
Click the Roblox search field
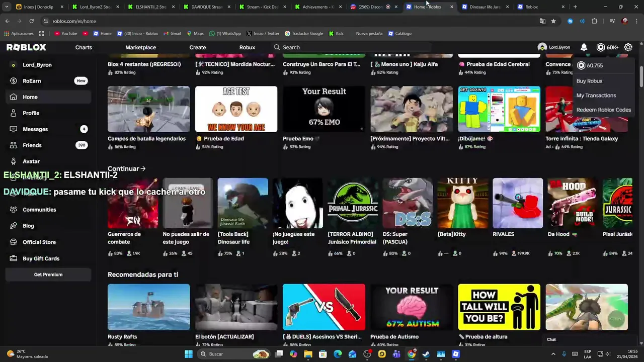(352, 47)
